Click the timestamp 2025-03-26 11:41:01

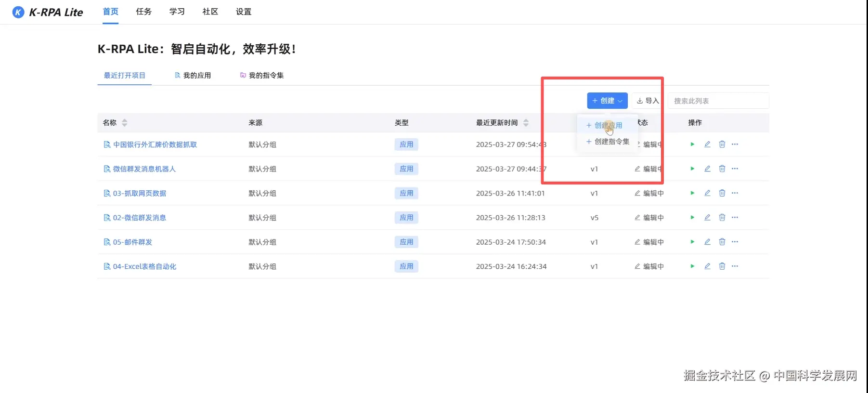(x=510, y=193)
